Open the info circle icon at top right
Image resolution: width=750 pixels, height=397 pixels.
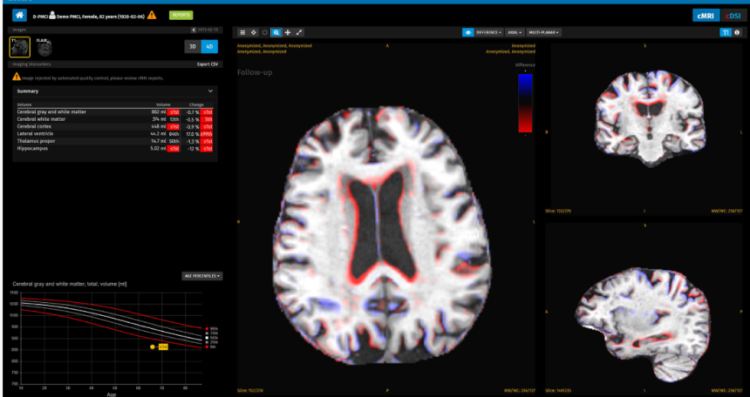click(737, 33)
